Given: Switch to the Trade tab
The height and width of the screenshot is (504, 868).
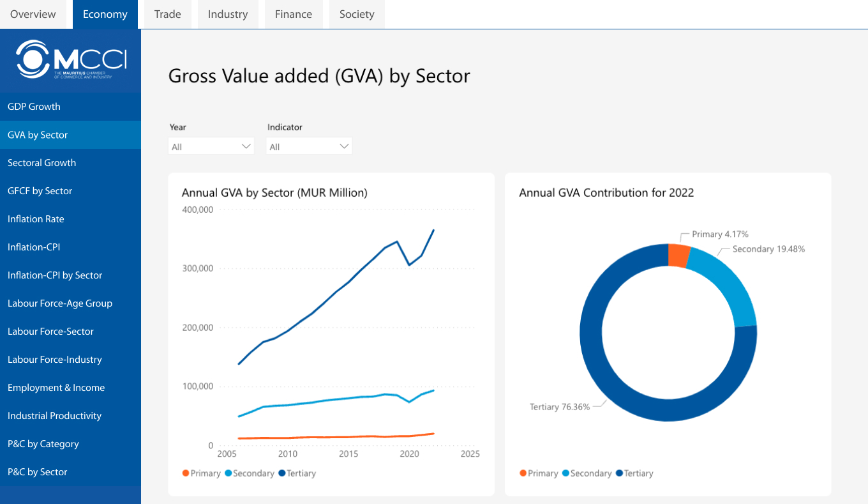Looking at the screenshot, I should [167, 14].
